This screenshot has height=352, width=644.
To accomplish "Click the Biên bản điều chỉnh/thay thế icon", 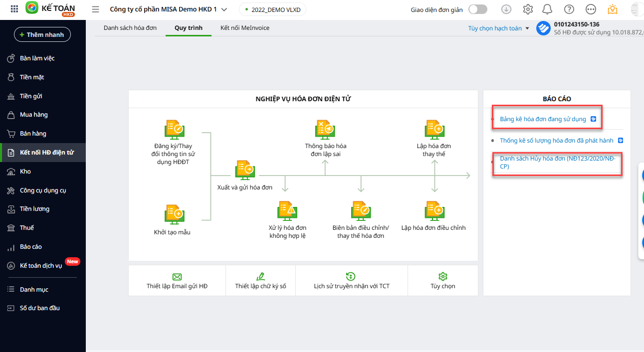I will pos(360,210).
